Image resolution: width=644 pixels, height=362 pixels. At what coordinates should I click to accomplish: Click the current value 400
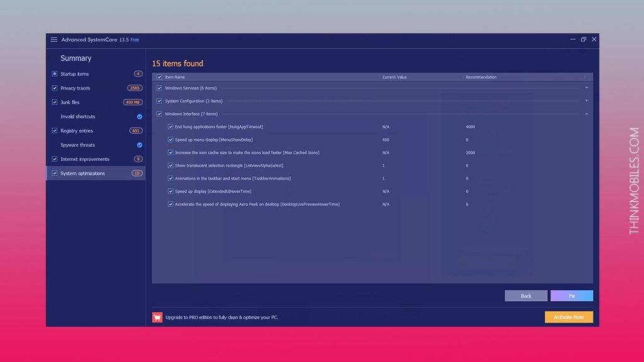coord(386,140)
